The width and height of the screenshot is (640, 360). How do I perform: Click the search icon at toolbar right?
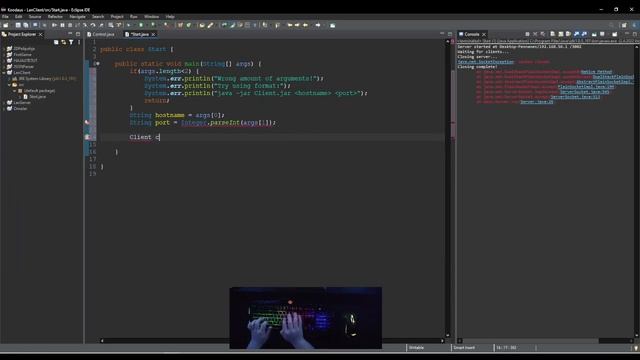click(x=611, y=25)
